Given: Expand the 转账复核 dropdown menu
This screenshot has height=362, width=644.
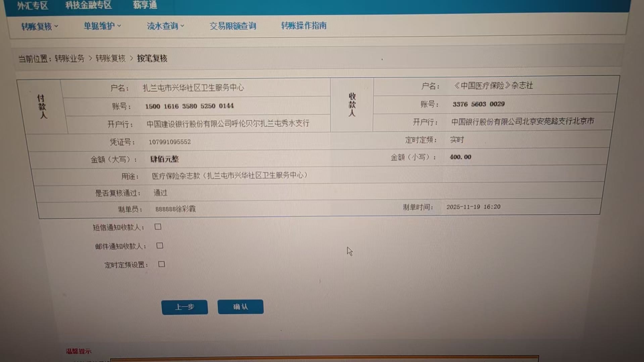Looking at the screenshot, I should click(40, 26).
